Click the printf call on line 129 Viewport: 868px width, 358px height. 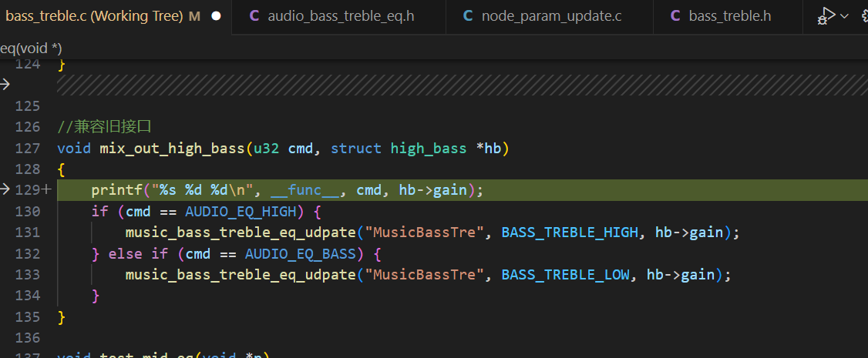[x=117, y=190]
